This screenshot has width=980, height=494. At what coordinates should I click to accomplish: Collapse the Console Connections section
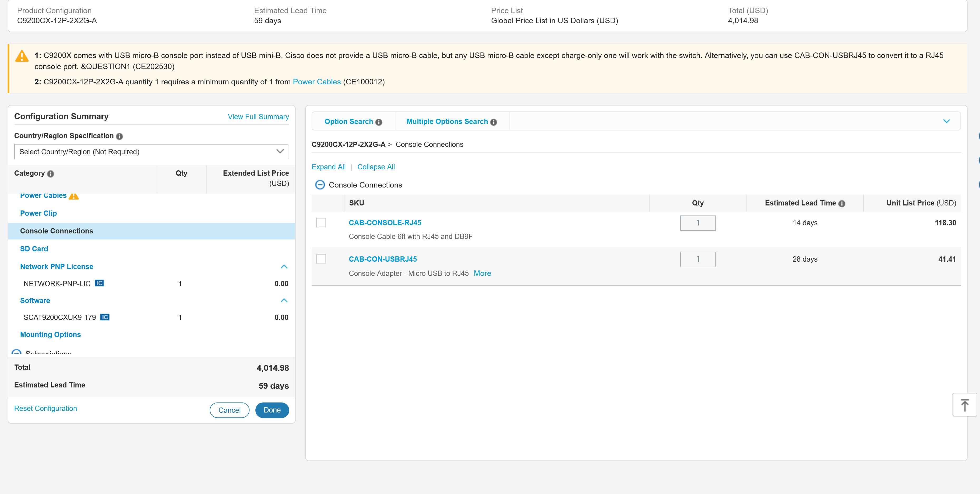320,185
